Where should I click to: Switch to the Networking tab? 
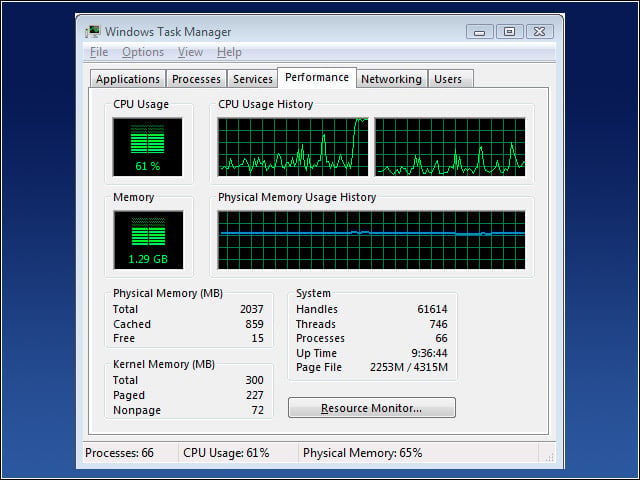click(x=391, y=79)
